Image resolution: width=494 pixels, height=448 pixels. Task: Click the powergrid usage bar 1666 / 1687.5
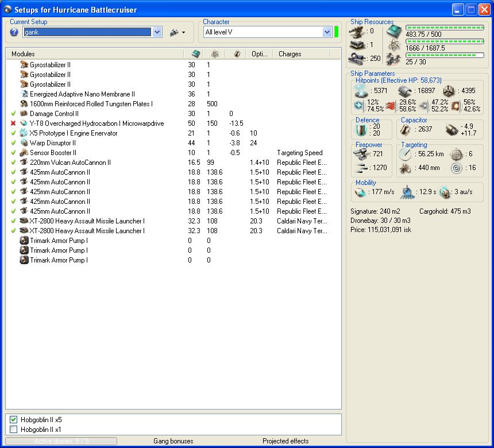click(x=445, y=41)
